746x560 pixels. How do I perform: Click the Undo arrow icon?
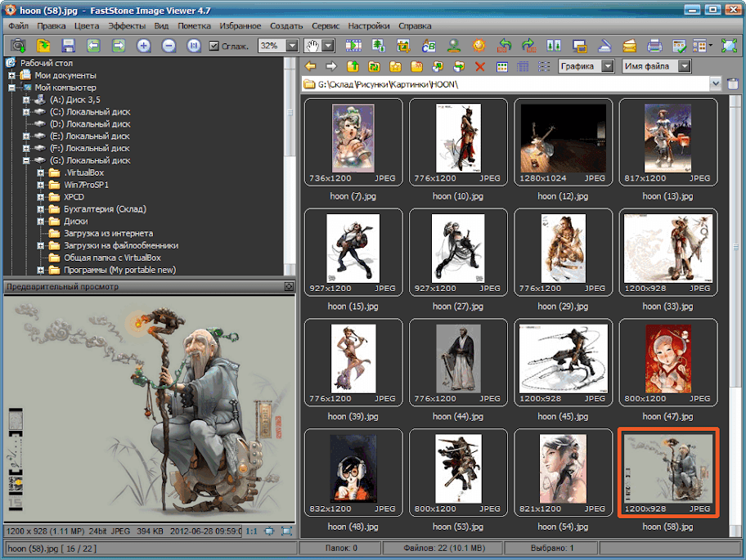[505, 46]
